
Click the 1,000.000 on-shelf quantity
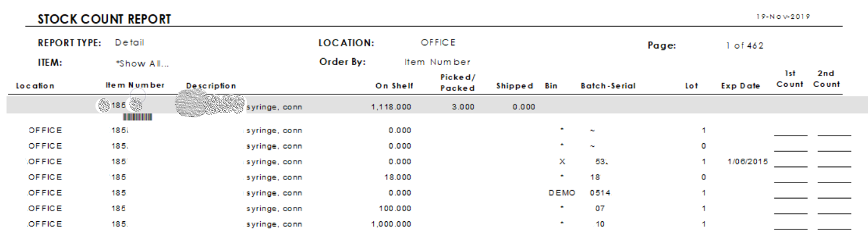point(391,224)
